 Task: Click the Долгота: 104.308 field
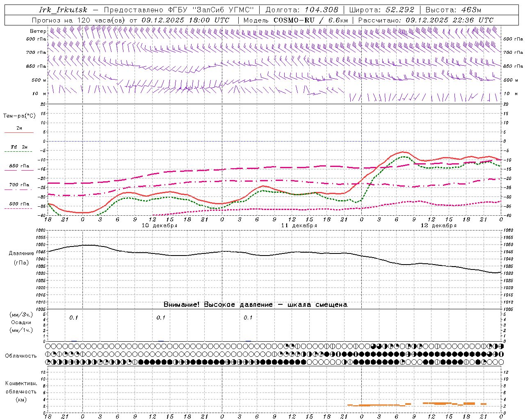pos(302,10)
